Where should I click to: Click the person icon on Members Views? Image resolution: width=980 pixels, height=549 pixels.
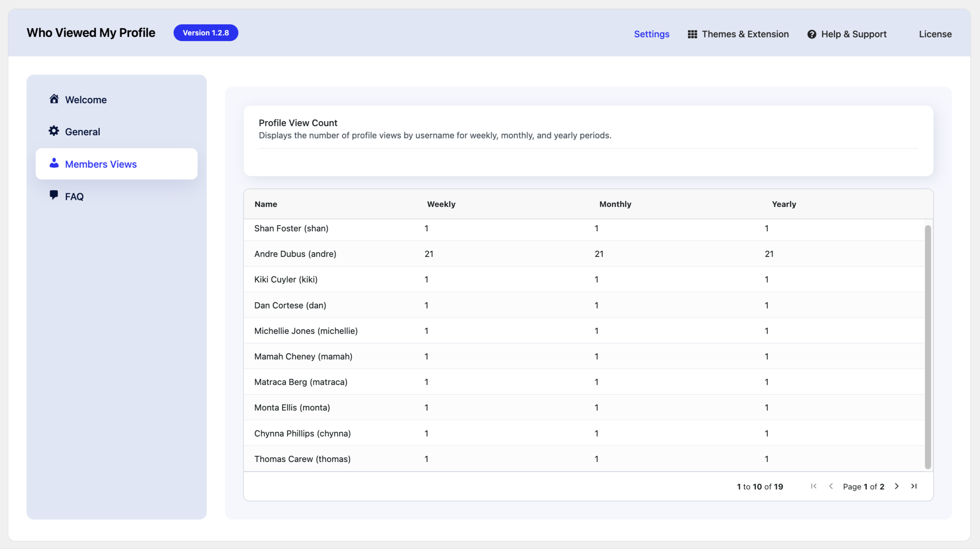[x=54, y=164]
